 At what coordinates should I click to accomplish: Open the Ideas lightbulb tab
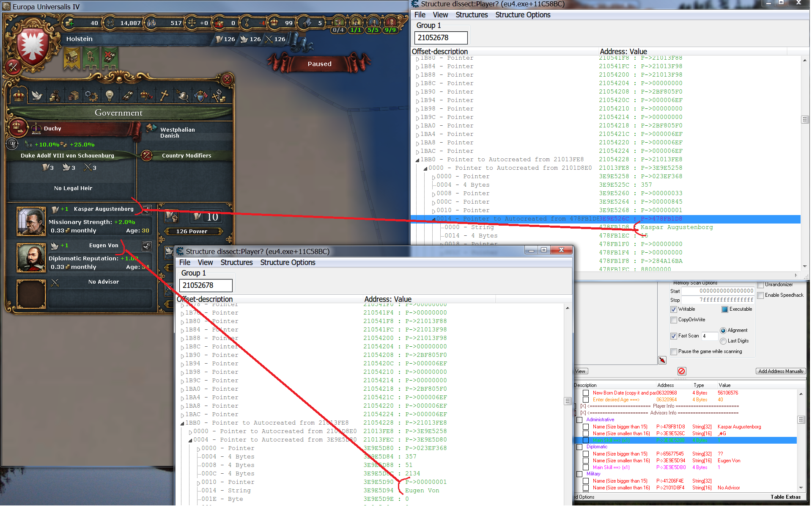(110, 96)
